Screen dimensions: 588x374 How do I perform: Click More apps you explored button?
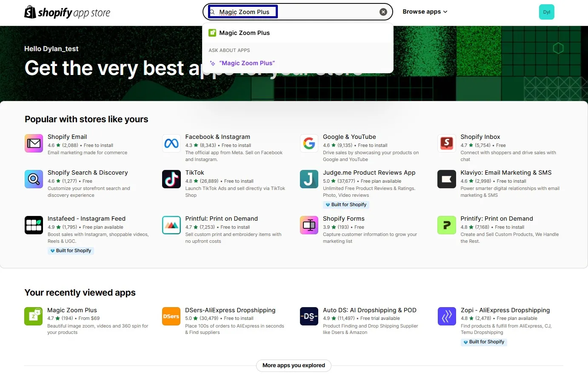[294, 365]
